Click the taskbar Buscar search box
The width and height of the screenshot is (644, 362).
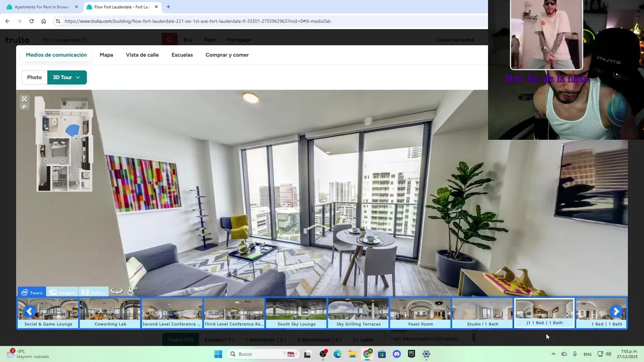pos(263,354)
